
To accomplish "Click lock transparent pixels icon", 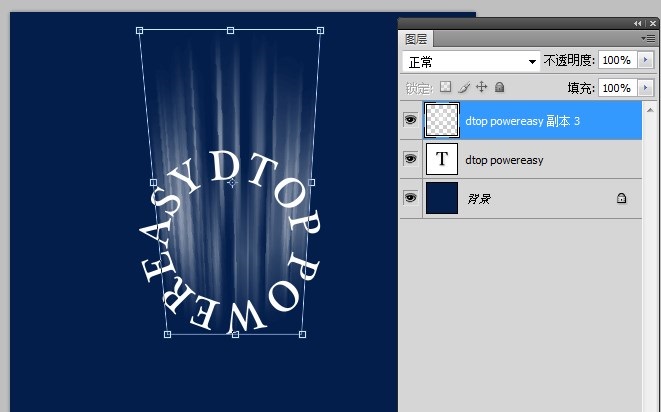I will tap(446, 88).
